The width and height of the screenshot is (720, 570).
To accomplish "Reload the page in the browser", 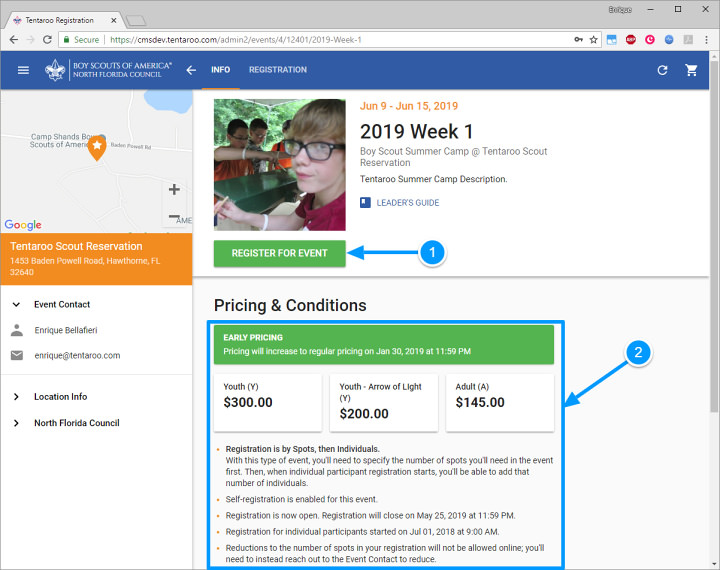I will tap(47, 40).
